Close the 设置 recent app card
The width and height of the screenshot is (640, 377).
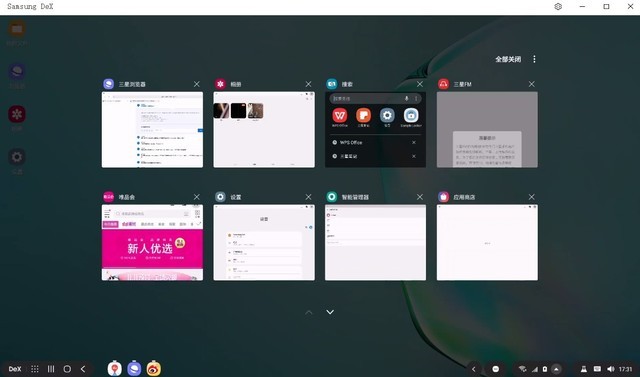pos(309,197)
